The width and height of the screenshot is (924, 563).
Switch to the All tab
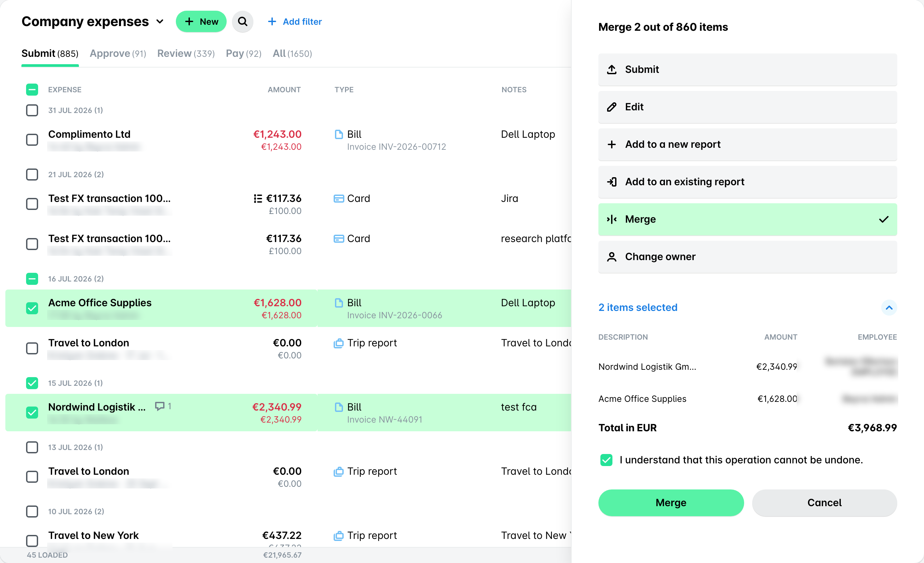click(x=292, y=53)
